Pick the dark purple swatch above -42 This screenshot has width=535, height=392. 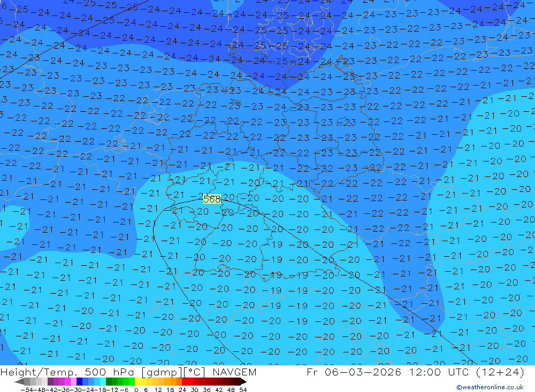pos(50,382)
